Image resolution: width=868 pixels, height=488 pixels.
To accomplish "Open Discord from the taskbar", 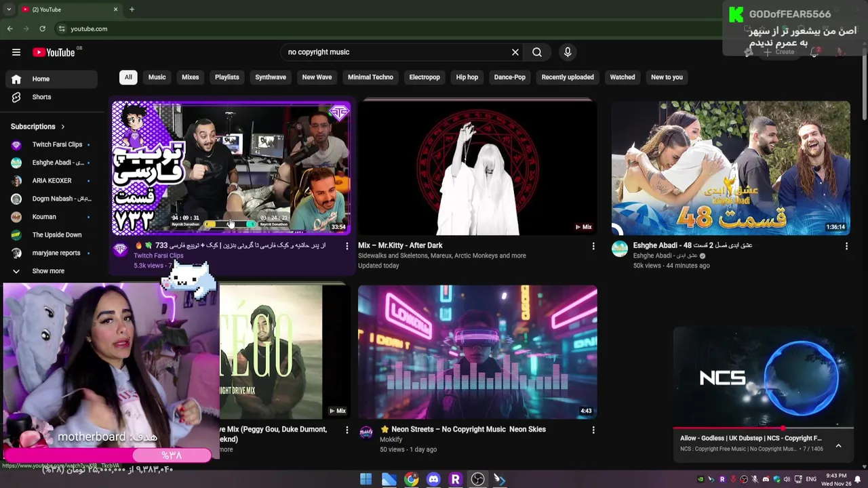I will click(433, 479).
